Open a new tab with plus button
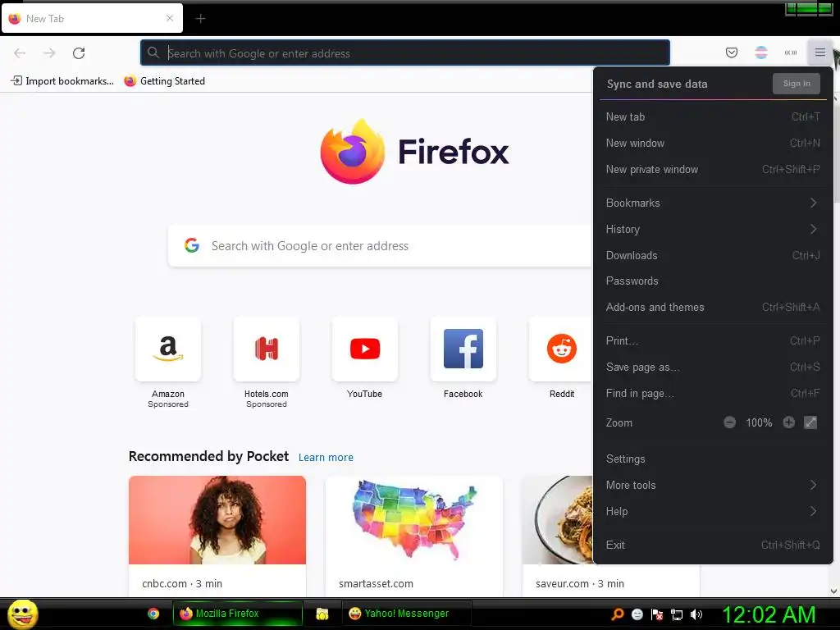This screenshot has height=630, width=840. pyautogui.click(x=200, y=19)
